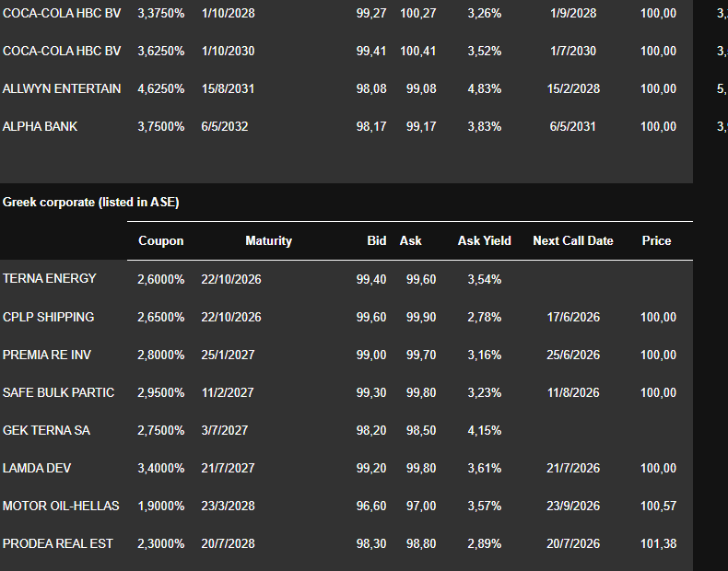
Task: Select the PRODEA REAL EST bond name
Action: coord(57,543)
